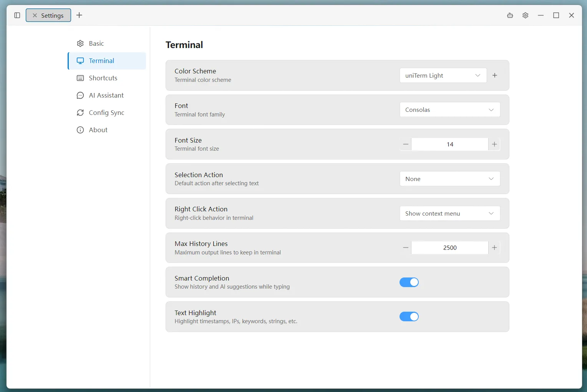Open the Right Click Action dropdown
The width and height of the screenshot is (587, 392).
(x=450, y=213)
